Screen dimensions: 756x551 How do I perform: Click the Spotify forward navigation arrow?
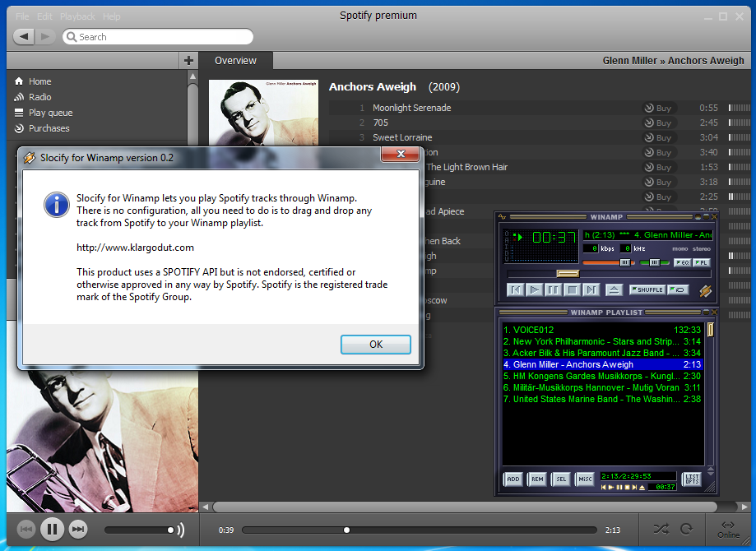point(45,37)
